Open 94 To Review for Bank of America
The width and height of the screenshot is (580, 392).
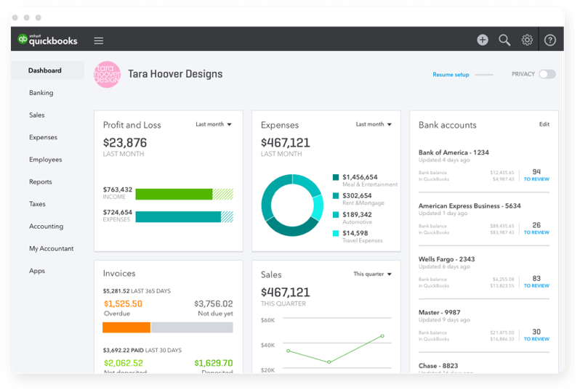point(536,175)
